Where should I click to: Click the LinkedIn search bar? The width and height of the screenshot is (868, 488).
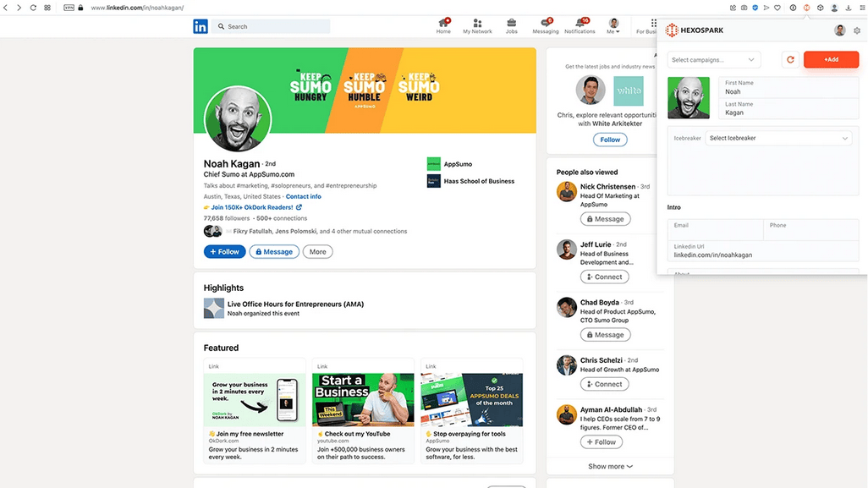click(271, 26)
